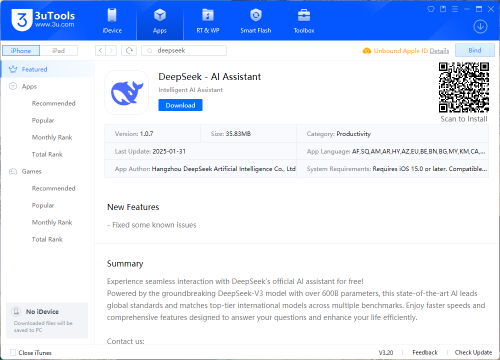Open the Apple ID Details link
This screenshot has height=360, width=500.
[x=439, y=51]
